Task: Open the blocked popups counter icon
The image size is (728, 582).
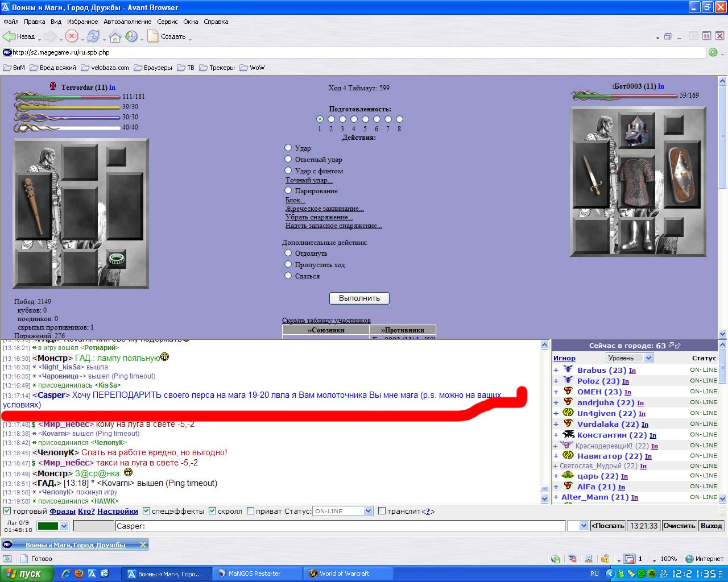Action: [x=629, y=559]
